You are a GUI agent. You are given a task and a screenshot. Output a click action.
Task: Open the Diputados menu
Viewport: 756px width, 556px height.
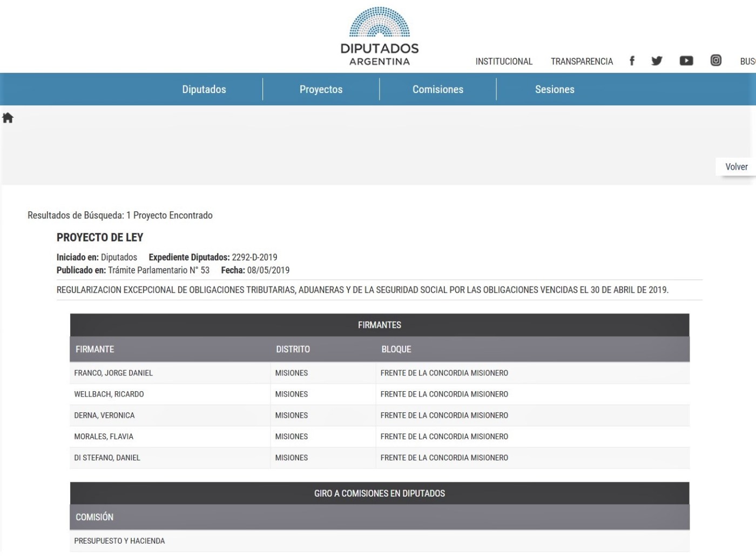[x=204, y=90]
